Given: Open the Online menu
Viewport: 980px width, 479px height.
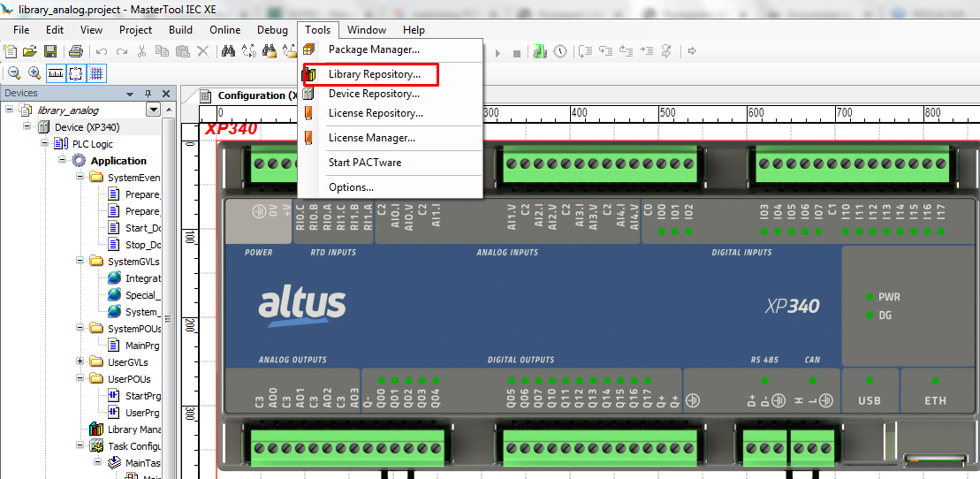Looking at the screenshot, I should pyautogui.click(x=225, y=29).
